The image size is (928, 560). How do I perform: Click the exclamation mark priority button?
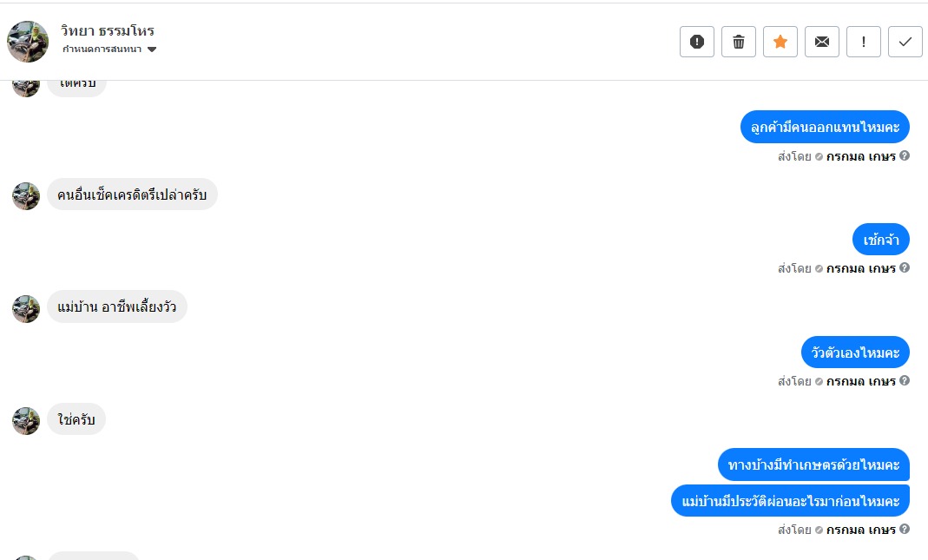[x=864, y=42]
